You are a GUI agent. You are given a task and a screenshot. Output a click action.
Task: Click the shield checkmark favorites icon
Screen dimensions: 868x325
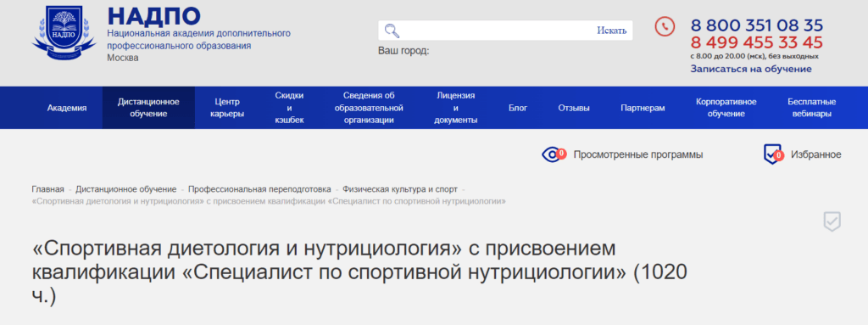pos(773,154)
